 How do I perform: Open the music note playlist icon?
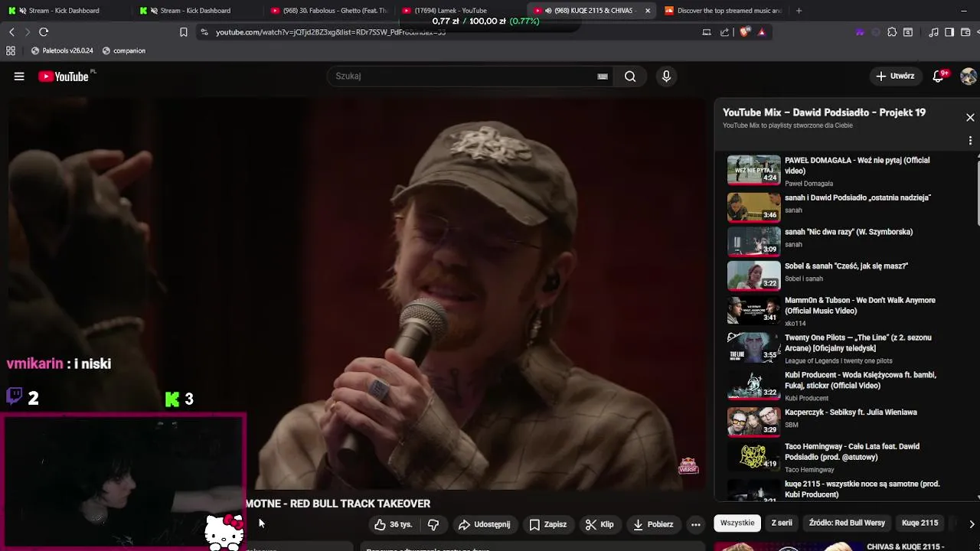click(933, 32)
